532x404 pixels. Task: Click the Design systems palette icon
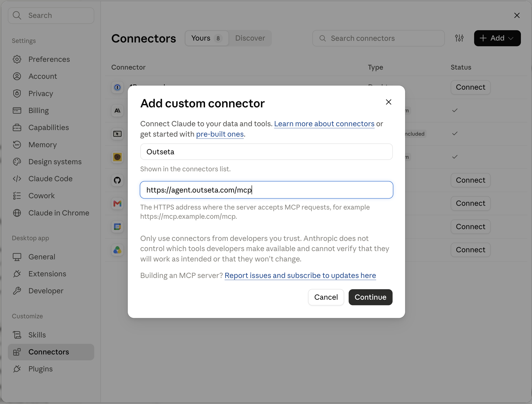(x=17, y=162)
